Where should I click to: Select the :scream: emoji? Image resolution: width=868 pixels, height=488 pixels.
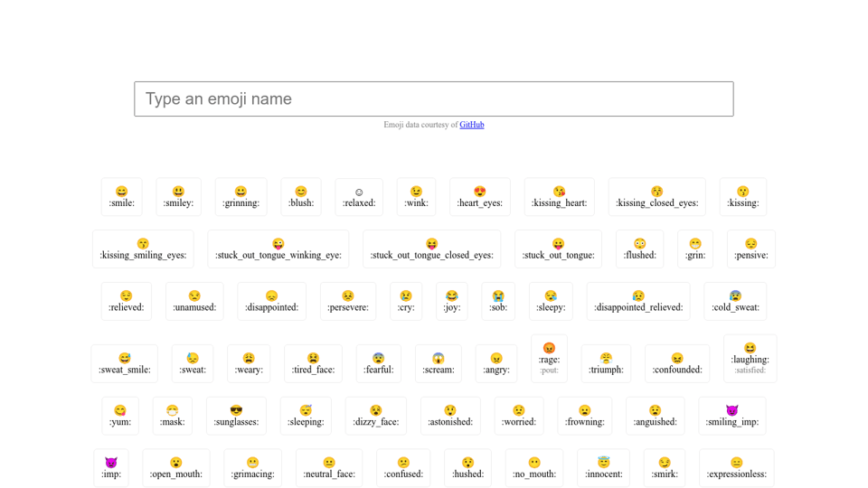point(438,363)
